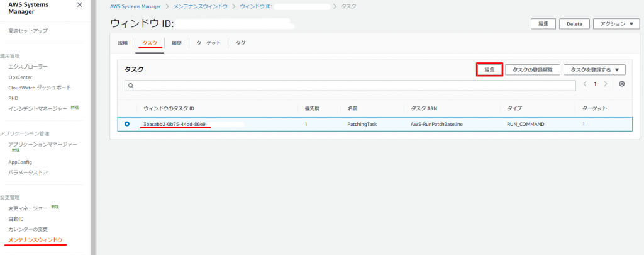Go to previous page of tasks
This screenshot has width=644, height=255.
pos(585,84)
